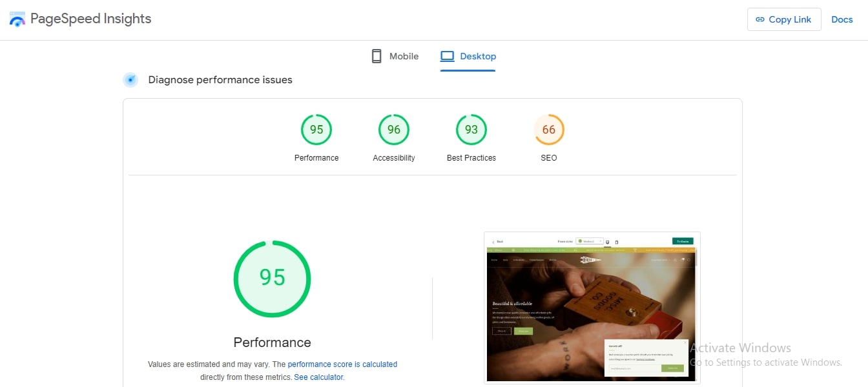Jump to the Best Practices score gauge 93
Viewport: 868px width, 387px height.
tap(471, 130)
